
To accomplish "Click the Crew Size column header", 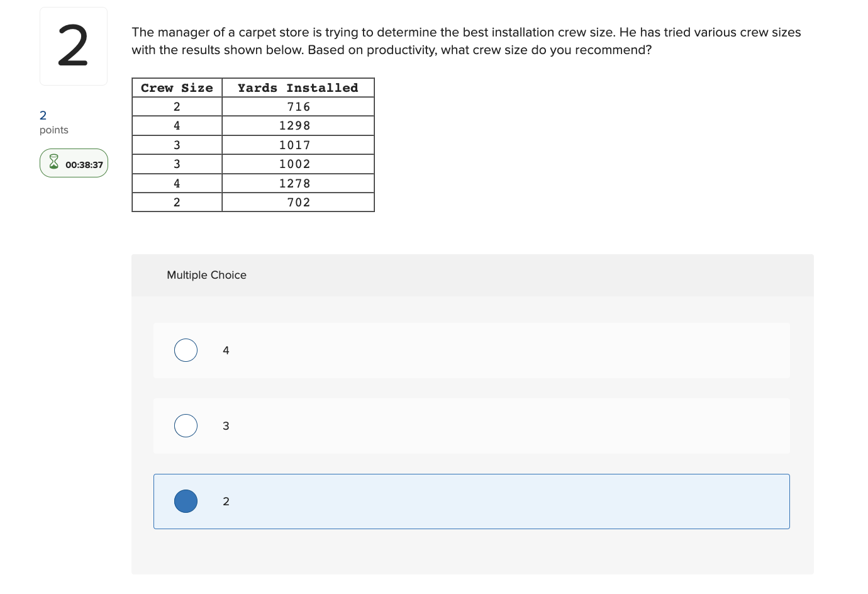I will [176, 87].
